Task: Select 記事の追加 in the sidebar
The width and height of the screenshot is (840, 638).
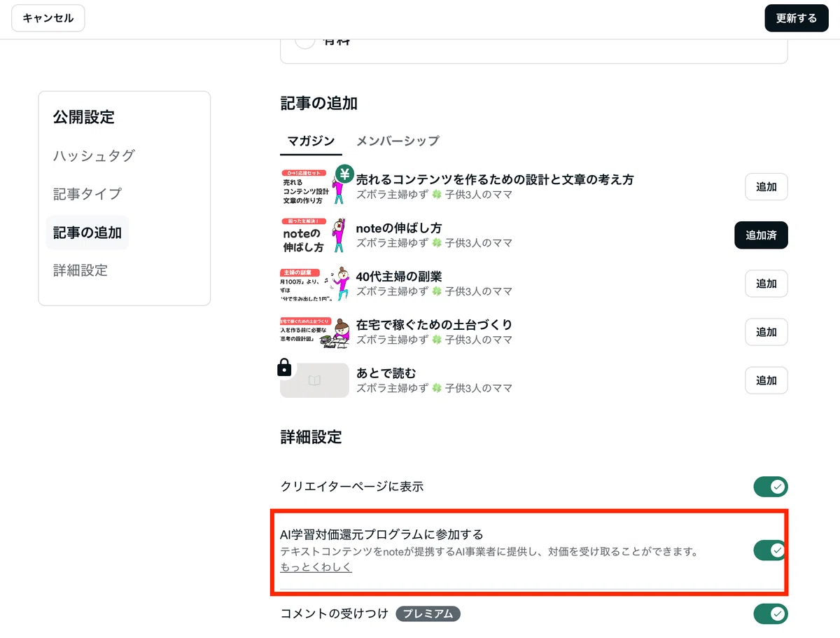Action: point(87,233)
